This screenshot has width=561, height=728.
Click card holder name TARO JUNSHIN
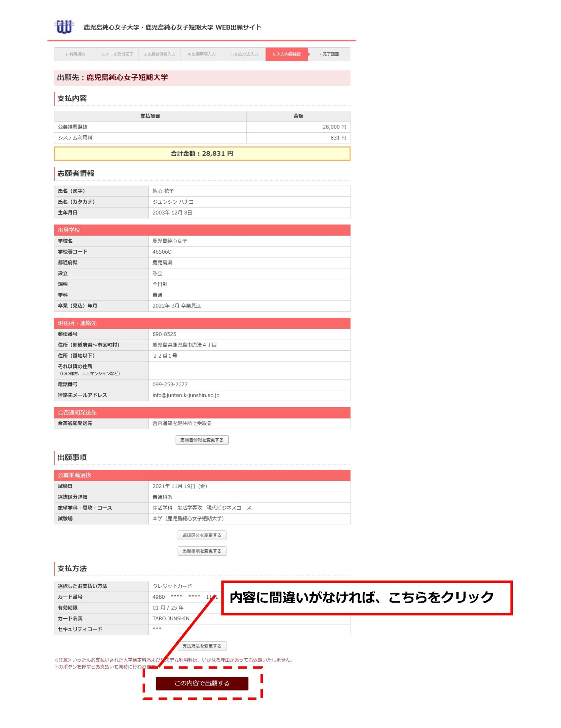[171, 618]
